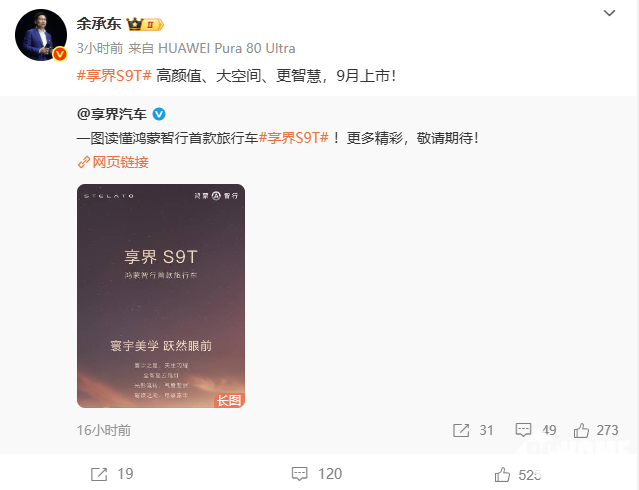Like 余承东's post with 525 likes

pyautogui.click(x=518, y=475)
